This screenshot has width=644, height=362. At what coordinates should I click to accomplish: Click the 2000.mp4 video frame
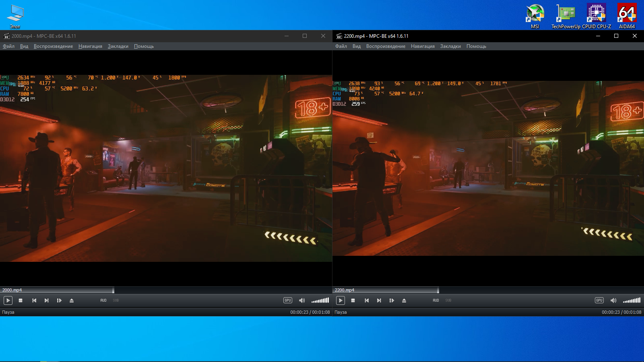click(x=166, y=168)
